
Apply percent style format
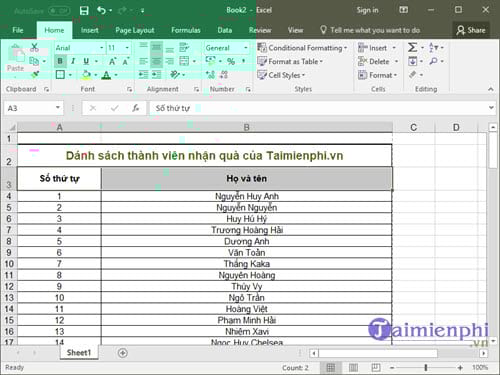coord(231,61)
